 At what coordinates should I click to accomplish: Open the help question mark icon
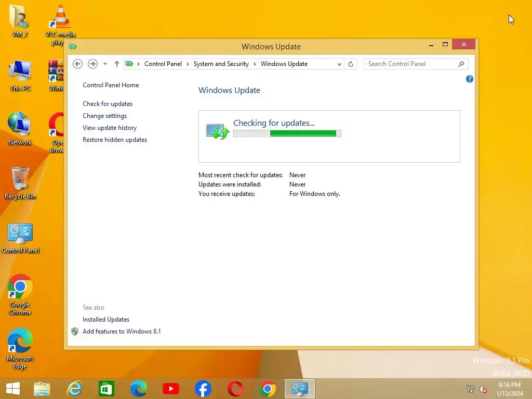pos(470,79)
